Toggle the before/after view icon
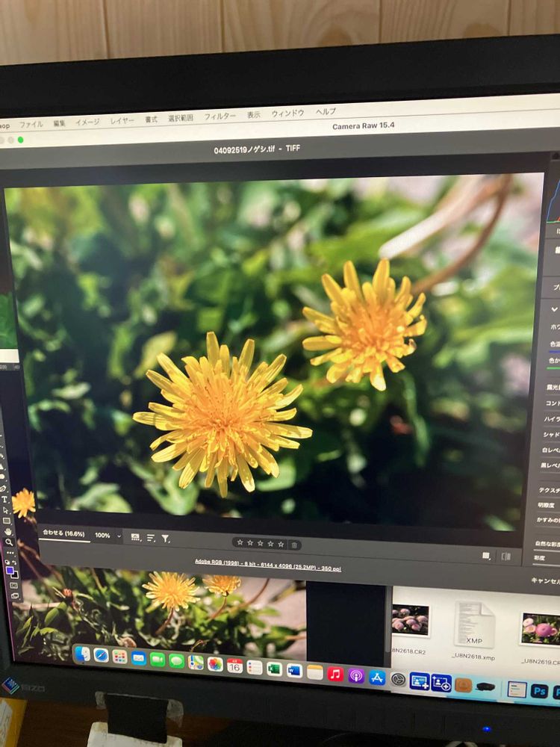The width and height of the screenshot is (560, 747). pos(505,557)
